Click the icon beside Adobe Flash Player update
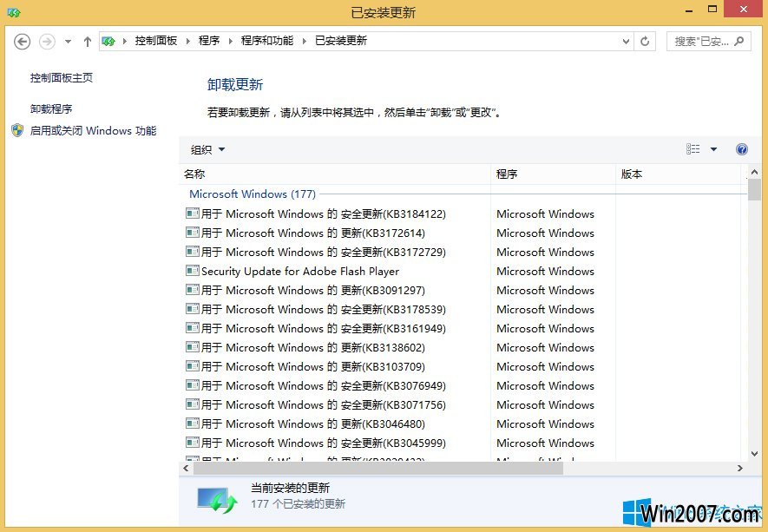The image size is (768, 532). [193, 271]
